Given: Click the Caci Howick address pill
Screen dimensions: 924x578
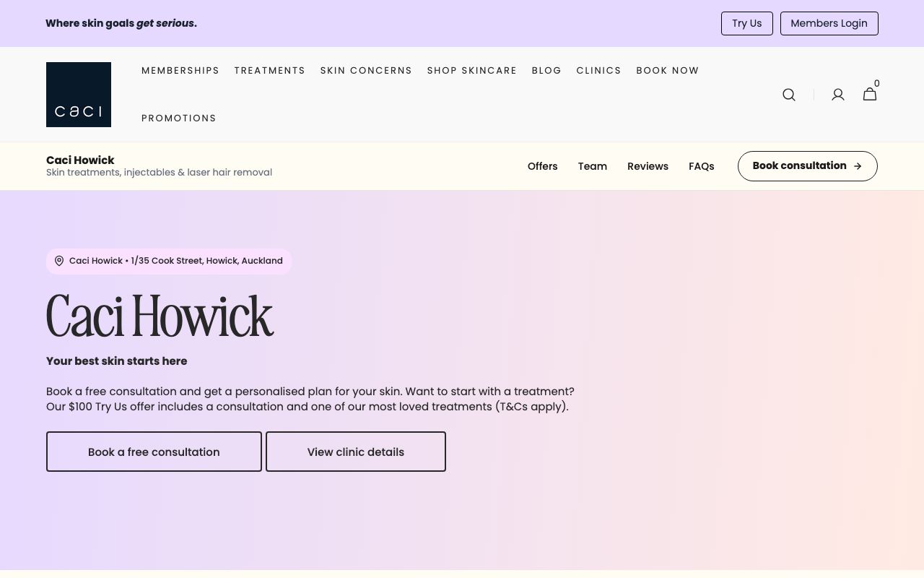Looking at the screenshot, I should click(169, 261).
